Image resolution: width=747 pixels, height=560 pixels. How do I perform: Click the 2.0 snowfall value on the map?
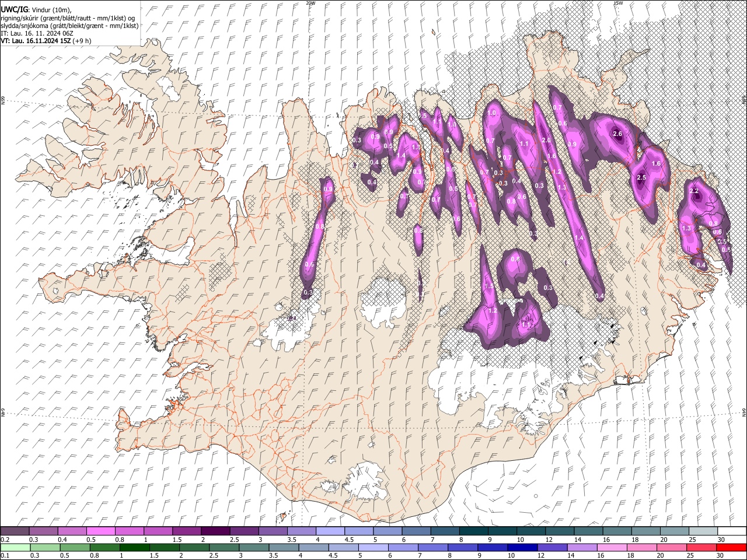pyautogui.click(x=547, y=141)
